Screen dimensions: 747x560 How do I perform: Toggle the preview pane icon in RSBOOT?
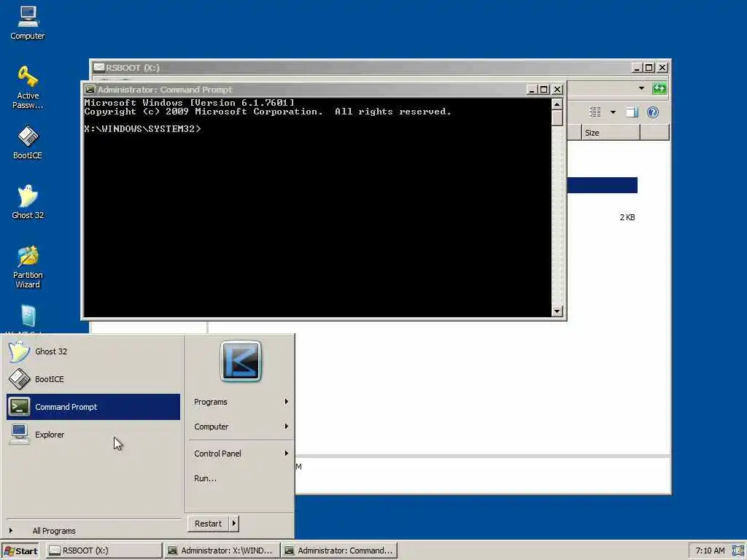coord(632,112)
